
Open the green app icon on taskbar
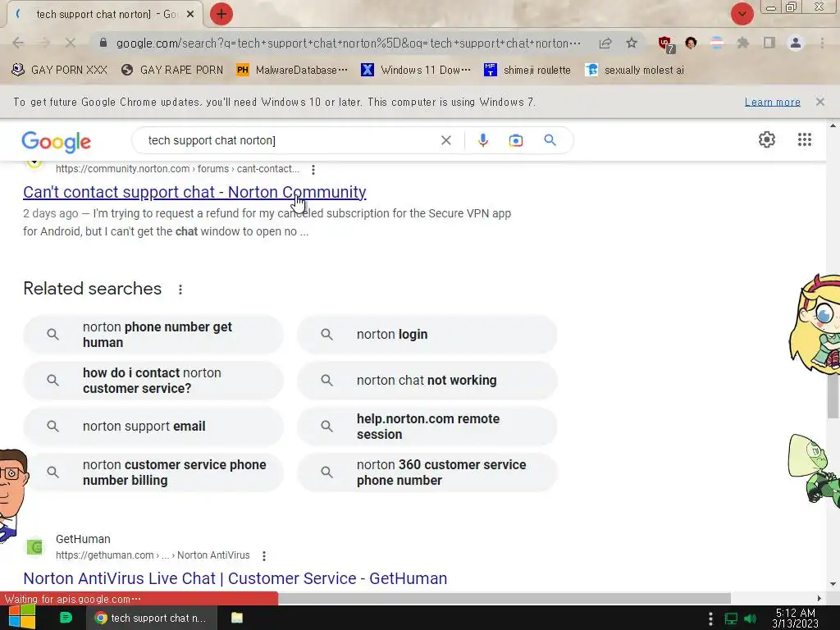[66, 618]
